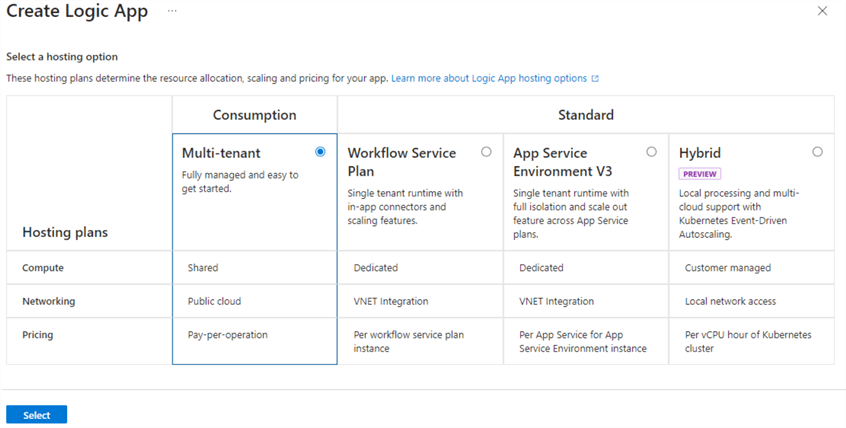Click the Standard column header
The width and height of the screenshot is (846, 428).
pyautogui.click(x=585, y=115)
